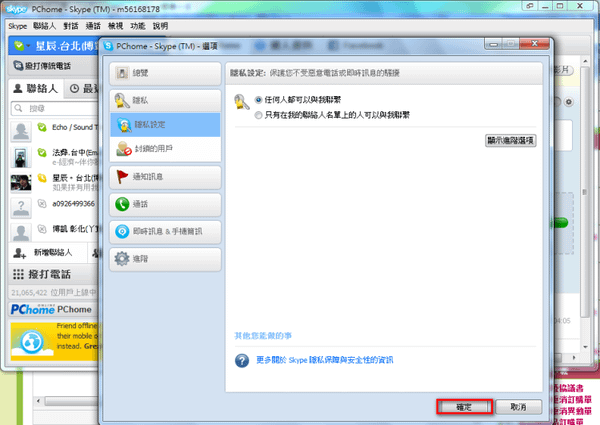The width and height of the screenshot is (600, 425).
Task: Open the 檢視 menu
Action: click(116, 26)
